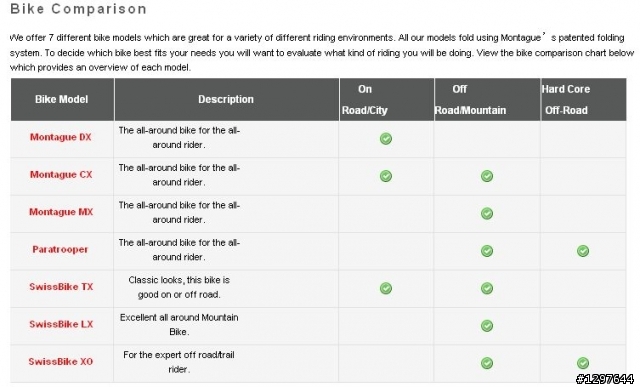
Task: Click SwissBike XO Hard Core Off-Road checkmark
Action: (x=583, y=363)
